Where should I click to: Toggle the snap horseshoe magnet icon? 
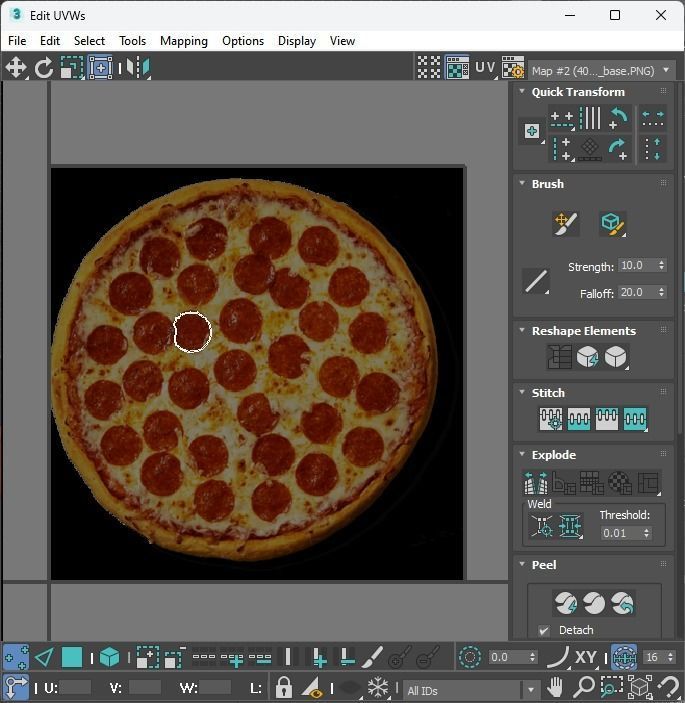(x=670, y=687)
